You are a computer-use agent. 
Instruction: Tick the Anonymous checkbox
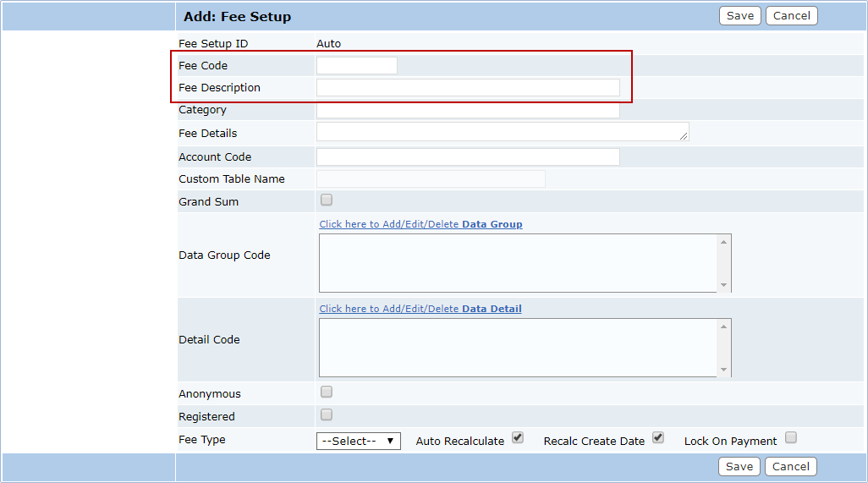click(327, 392)
